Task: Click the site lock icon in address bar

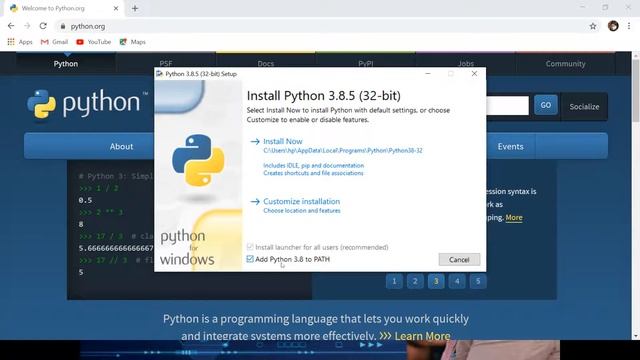Action: coord(62,26)
